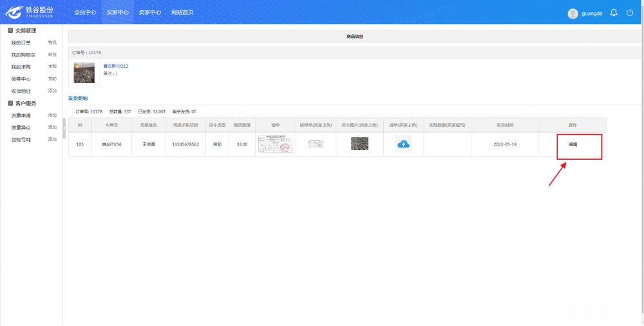Click the guangda user avatar

click(573, 14)
